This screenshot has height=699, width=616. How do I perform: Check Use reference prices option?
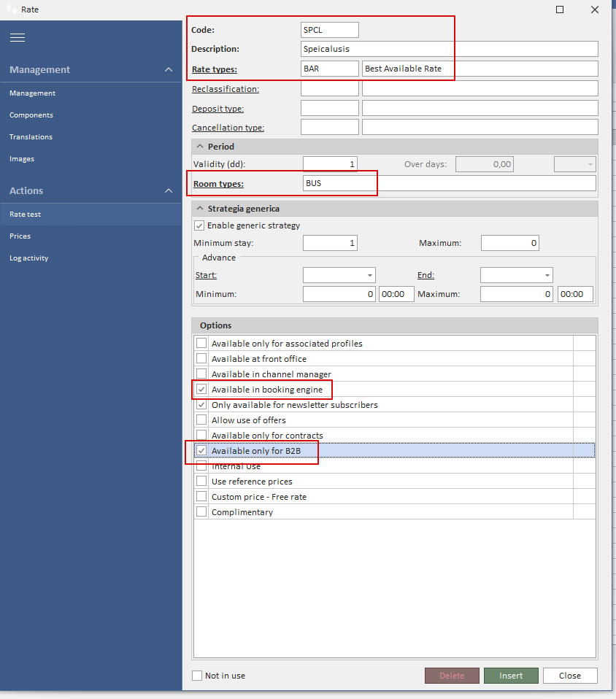click(x=201, y=482)
